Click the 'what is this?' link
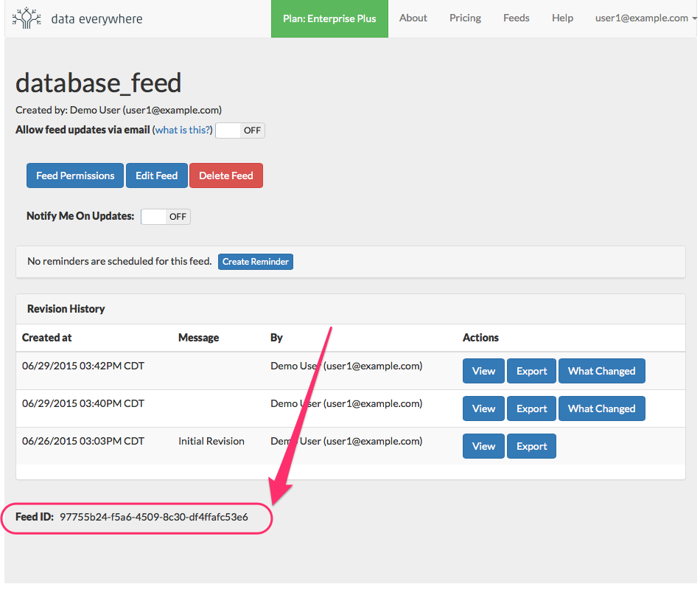 click(x=182, y=130)
